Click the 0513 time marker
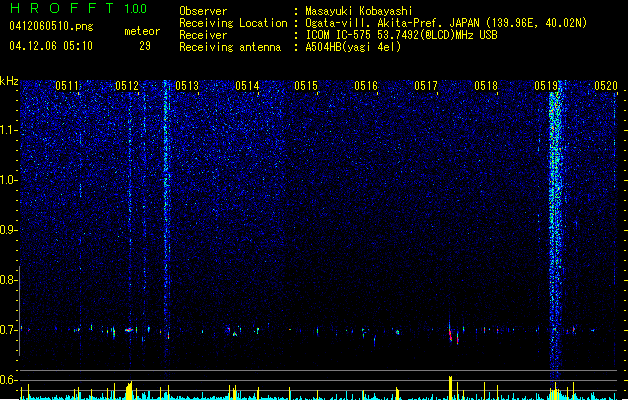Screen dimensions: 629x400 click(x=187, y=86)
